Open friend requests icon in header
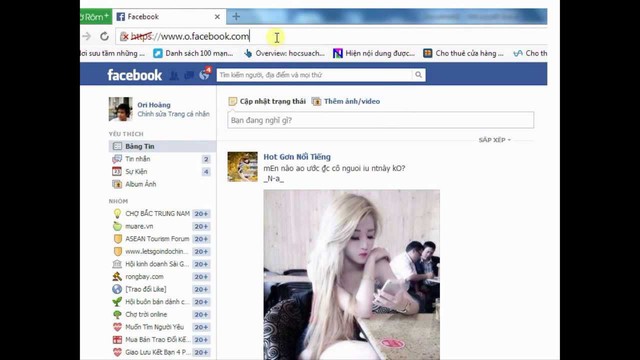 click(174, 76)
